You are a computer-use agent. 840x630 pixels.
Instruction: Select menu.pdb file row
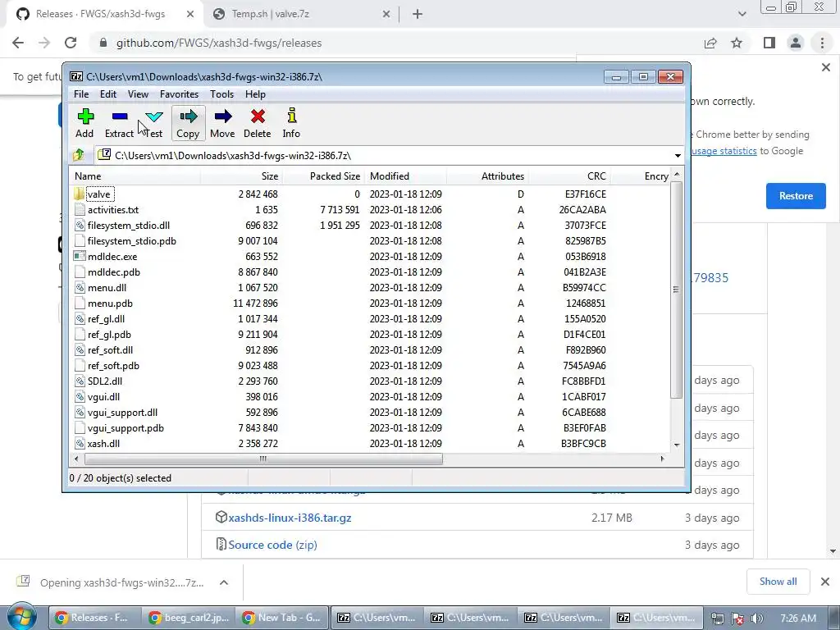[x=370, y=304]
